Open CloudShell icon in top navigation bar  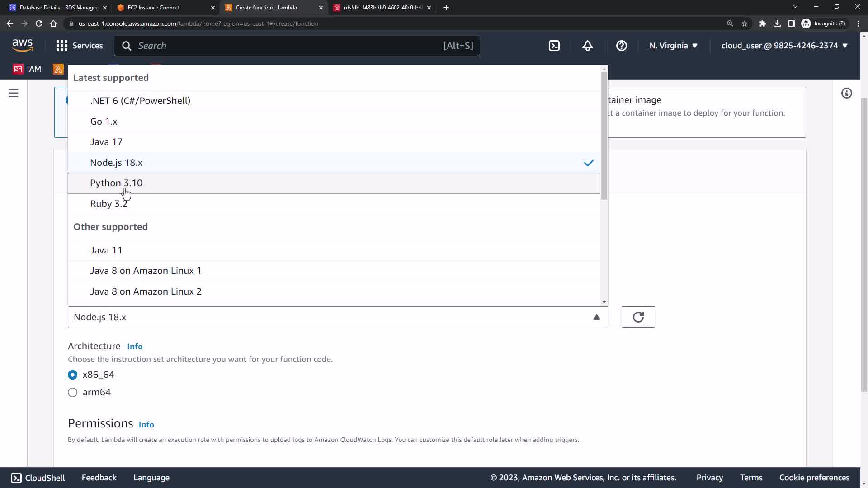pyautogui.click(x=554, y=46)
